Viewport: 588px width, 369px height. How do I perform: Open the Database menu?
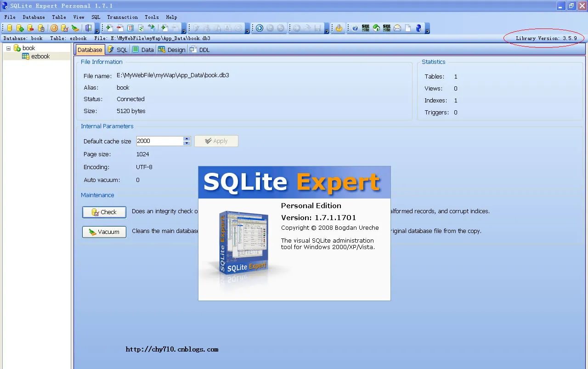click(x=34, y=17)
